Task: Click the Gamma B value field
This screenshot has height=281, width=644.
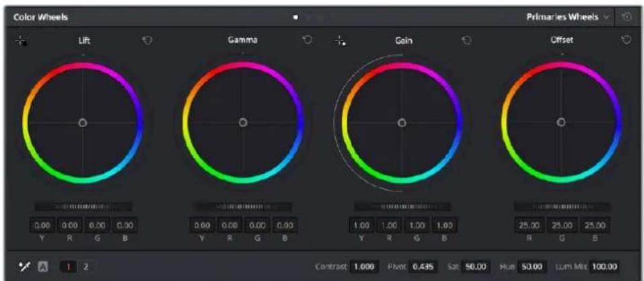Action: click(x=285, y=225)
